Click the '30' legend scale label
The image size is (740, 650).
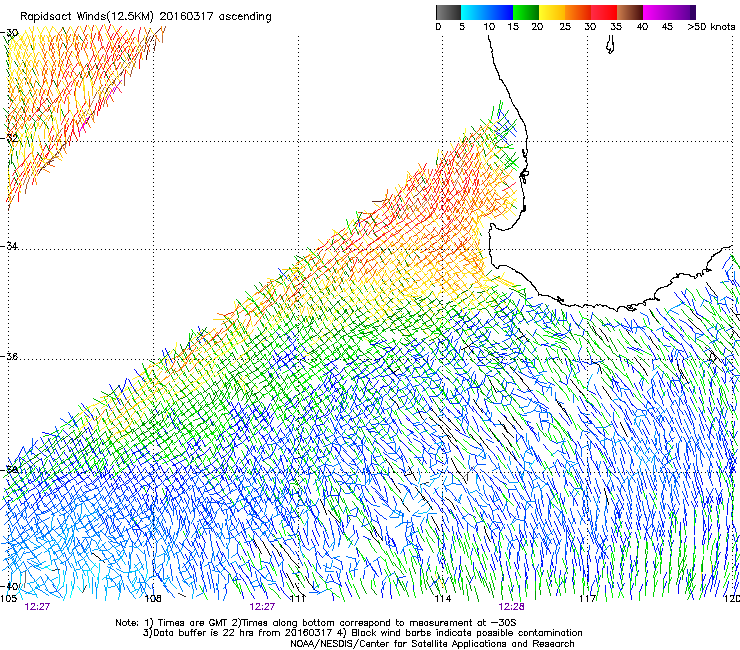590,27
